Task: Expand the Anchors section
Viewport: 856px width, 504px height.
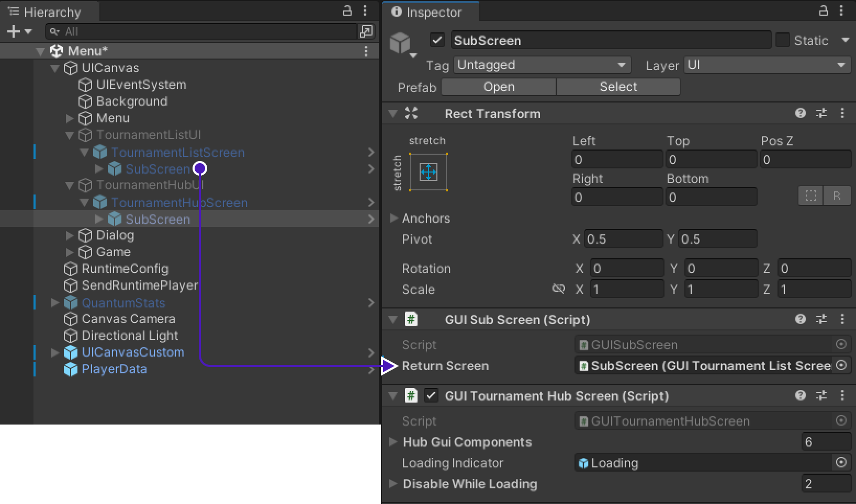Action: click(x=394, y=219)
